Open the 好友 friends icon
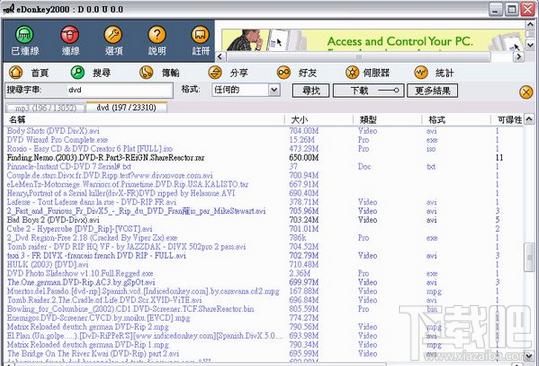 point(284,72)
